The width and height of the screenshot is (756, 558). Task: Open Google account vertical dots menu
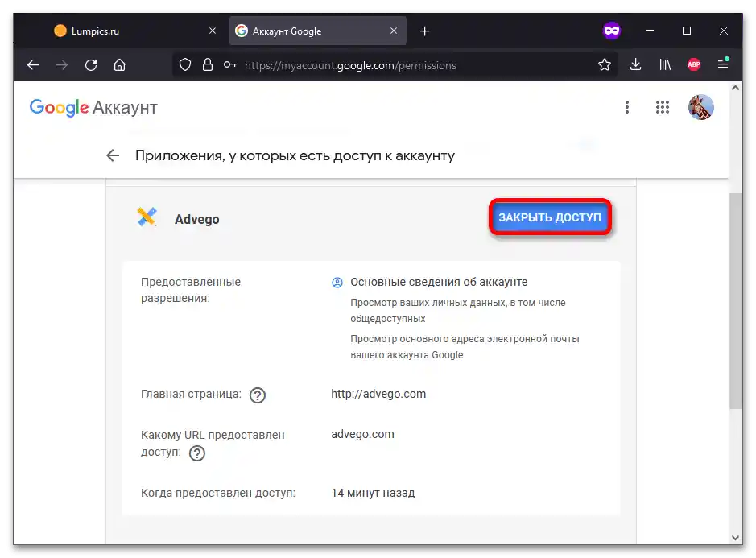(627, 107)
